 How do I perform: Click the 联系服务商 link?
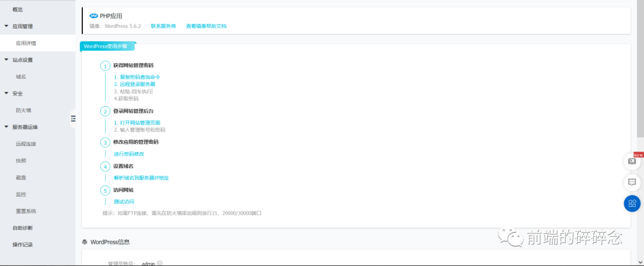point(163,26)
